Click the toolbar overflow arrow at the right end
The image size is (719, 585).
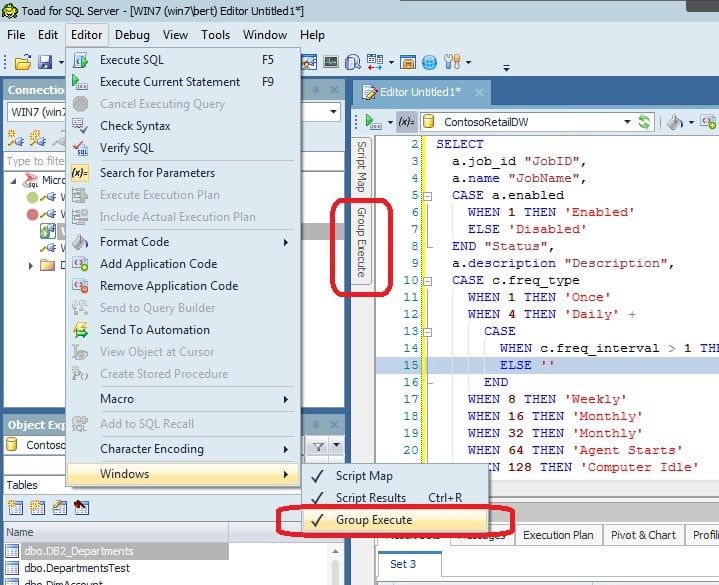click(506, 68)
